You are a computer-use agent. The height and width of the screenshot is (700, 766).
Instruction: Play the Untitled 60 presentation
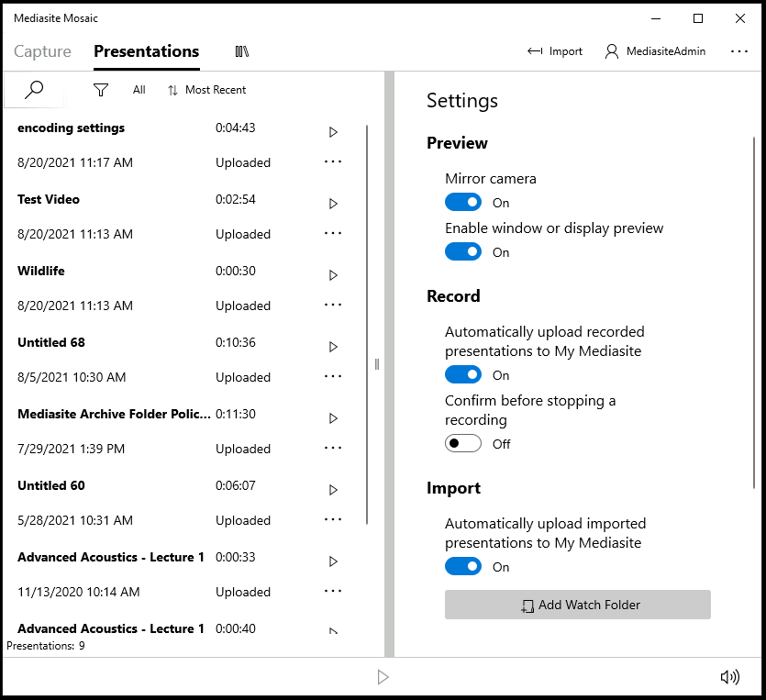tap(333, 490)
